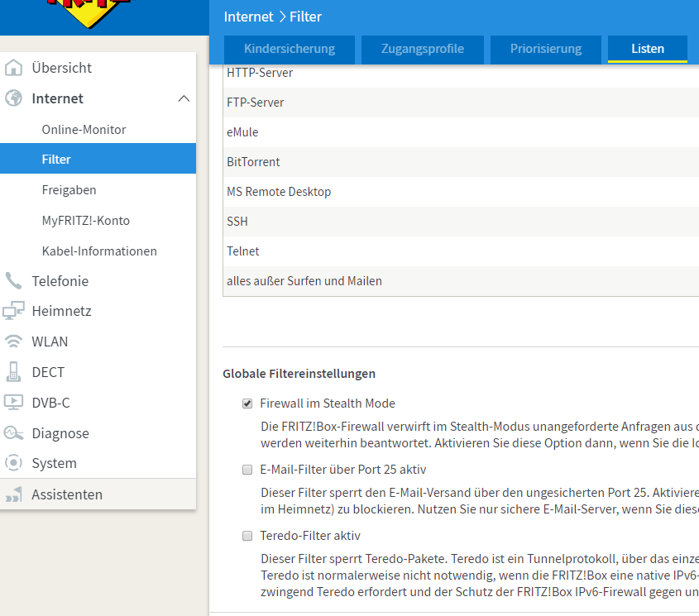Select the Telnet list row
Screen dimensions: 699x616
(x=461, y=251)
